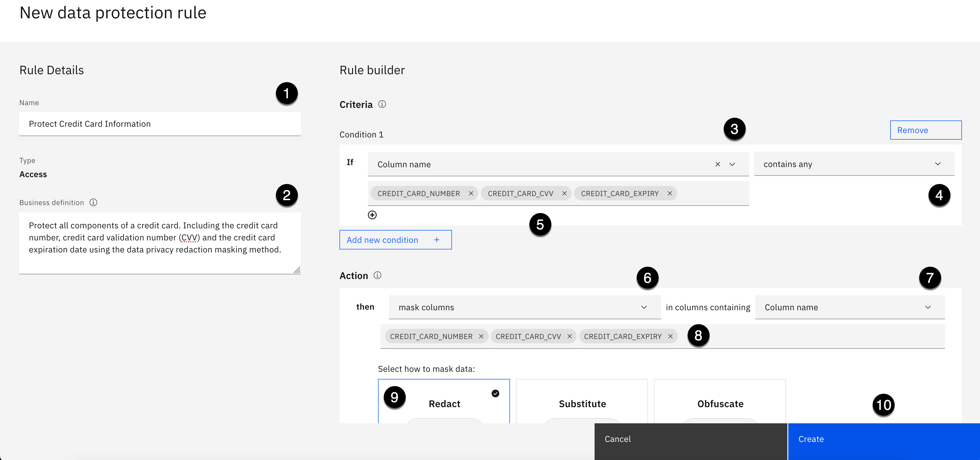Remove CREDIT_CARD_EXPIRY tag from Condition 1
This screenshot has width=980, height=460.
[670, 193]
